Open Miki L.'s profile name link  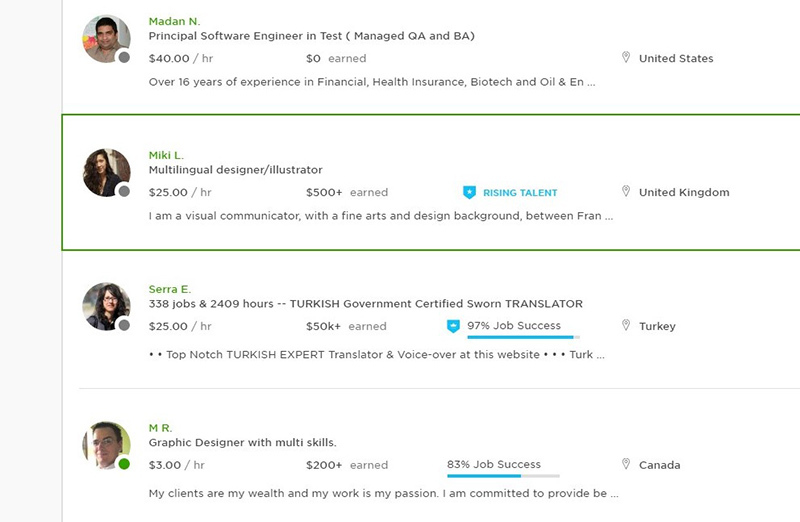[166, 155]
